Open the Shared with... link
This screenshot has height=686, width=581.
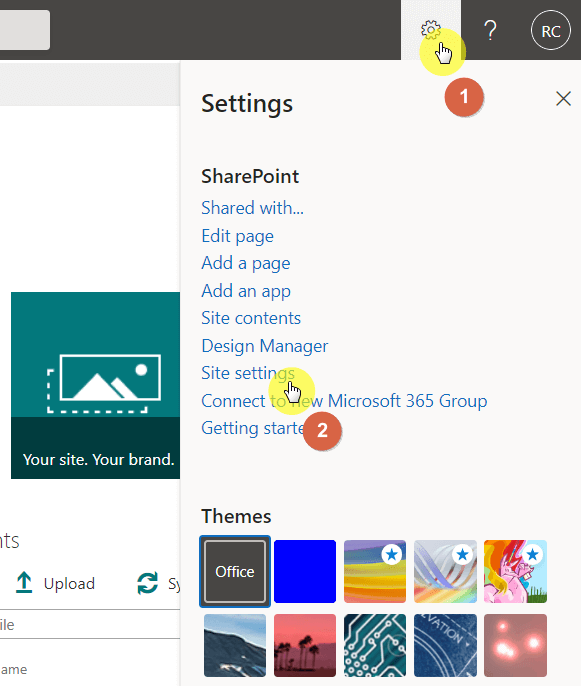coord(252,208)
